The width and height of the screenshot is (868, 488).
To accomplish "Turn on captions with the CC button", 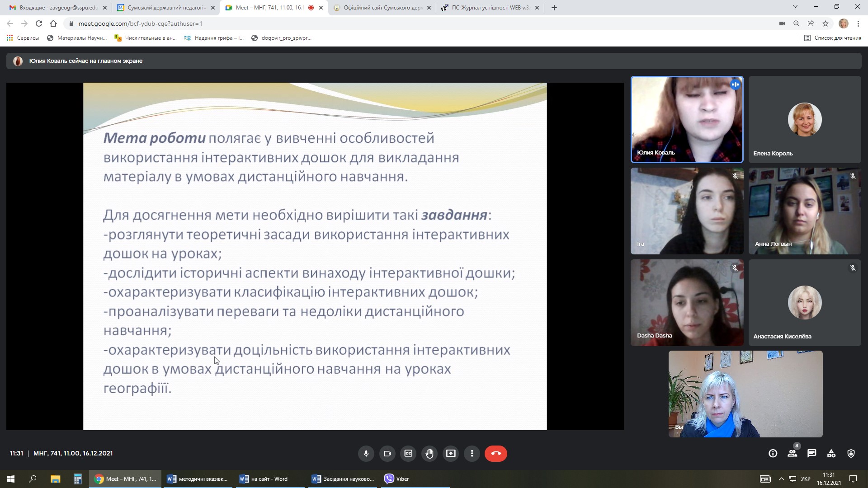I will point(408,453).
